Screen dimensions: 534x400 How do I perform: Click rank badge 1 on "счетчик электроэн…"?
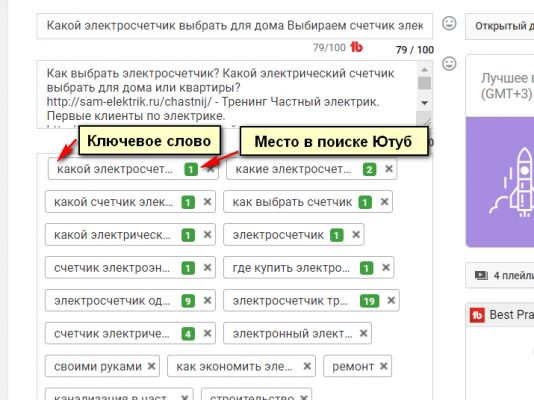tap(188, 268)
